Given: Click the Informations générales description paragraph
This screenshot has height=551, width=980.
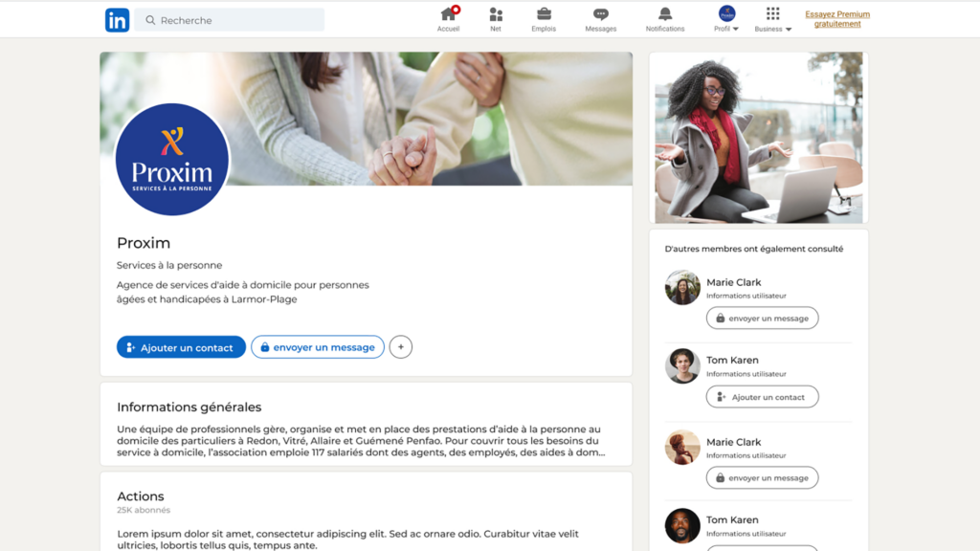Looking at the screenshot, I should 361,440.
